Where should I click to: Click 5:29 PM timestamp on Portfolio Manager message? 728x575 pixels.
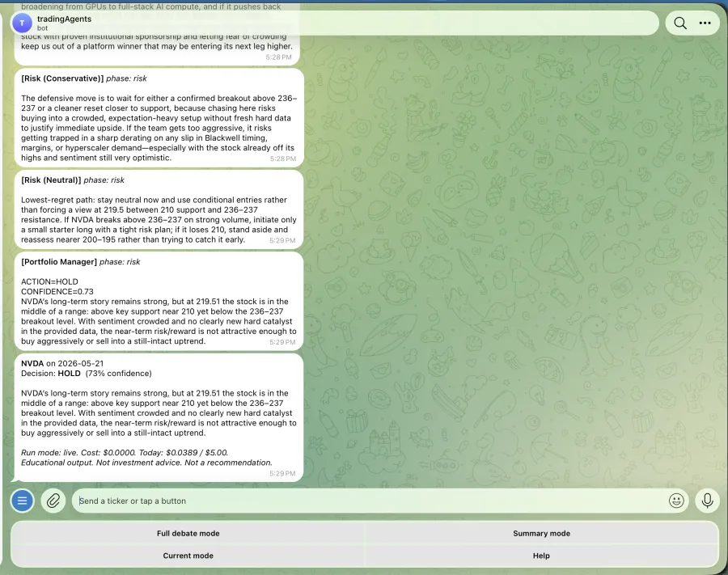[282, 342]
